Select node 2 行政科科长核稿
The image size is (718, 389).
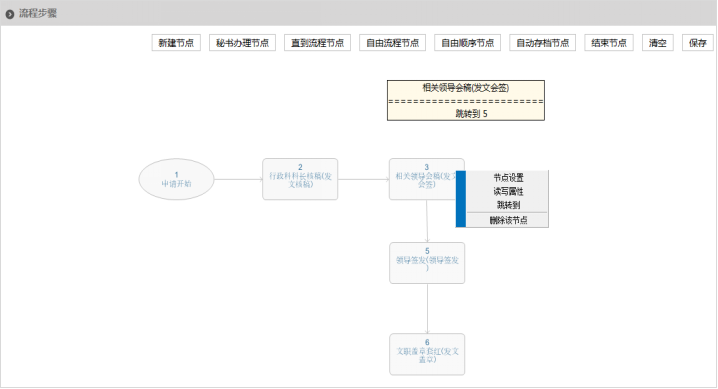pos(300,179)
